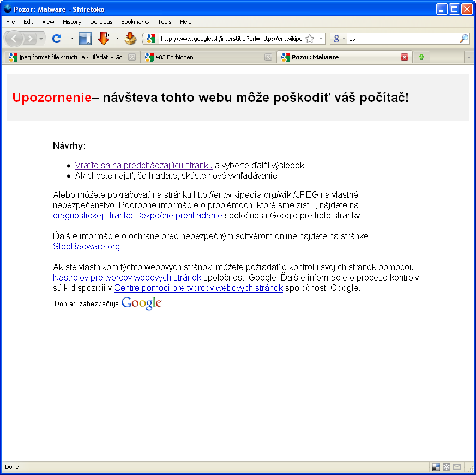Switch to the 403 Forbidden tab

pyautogui.click(x=208, y=57)
